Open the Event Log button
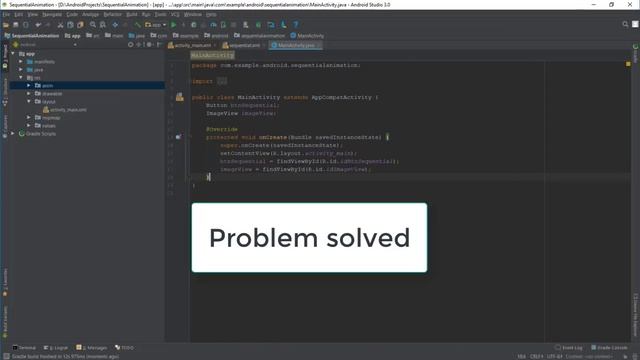The image size is (640, 360). [569, 348]
